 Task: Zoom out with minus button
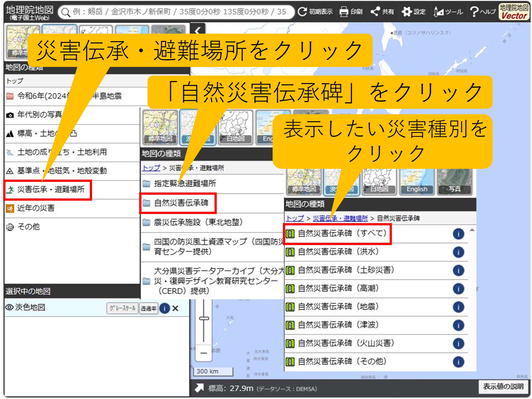(x=204, y=353)
